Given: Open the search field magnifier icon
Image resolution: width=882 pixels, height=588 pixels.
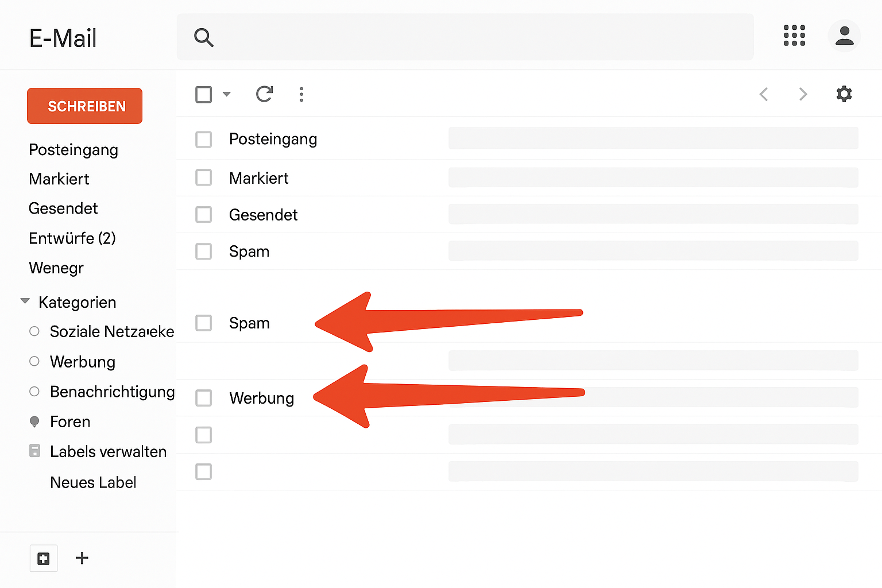Looking at the screenshot, I should click(204, 37).
